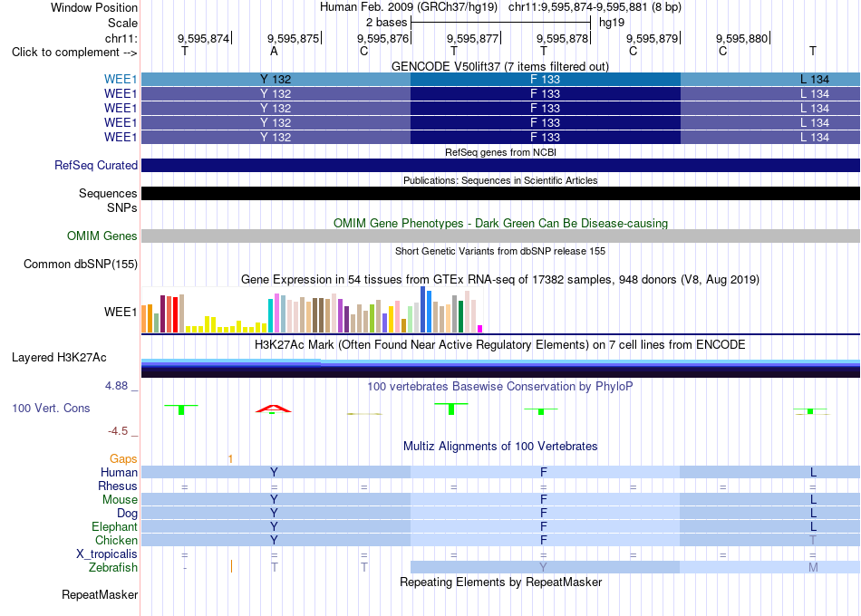Click the OMIM Genes label
The width and height of the screenshot is (861, 616).
[102, 236]
